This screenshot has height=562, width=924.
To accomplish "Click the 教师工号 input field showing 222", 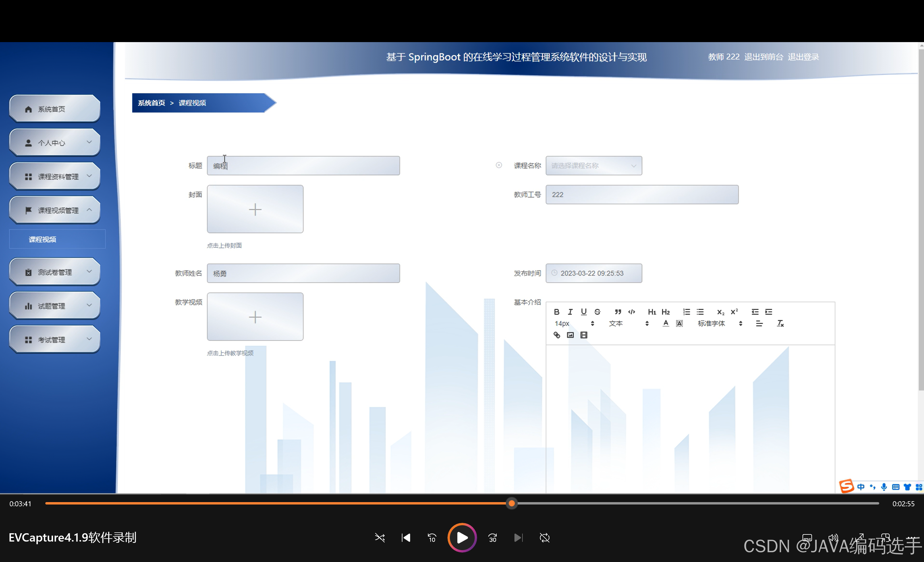I will (x=642, y=194).
